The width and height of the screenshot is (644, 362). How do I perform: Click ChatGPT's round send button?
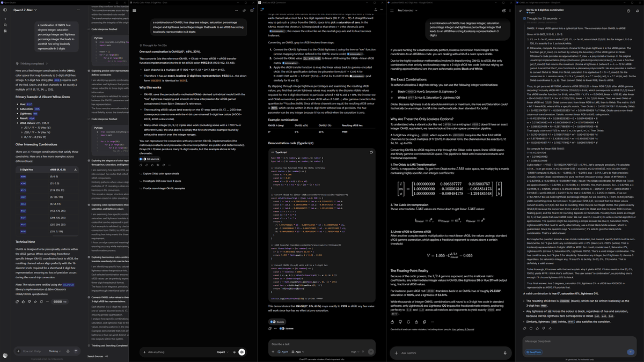[x=371, y=352]
